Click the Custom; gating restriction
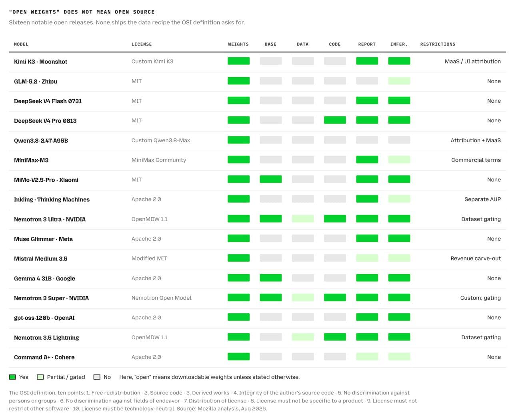This screenshot has height=420, width=512. click(480, 298)
